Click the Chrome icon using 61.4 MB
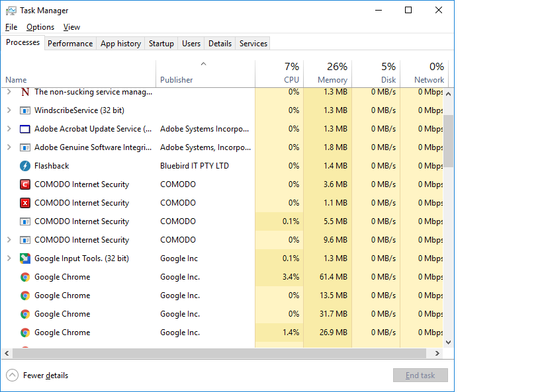542x392 pixels. (25, 277)
